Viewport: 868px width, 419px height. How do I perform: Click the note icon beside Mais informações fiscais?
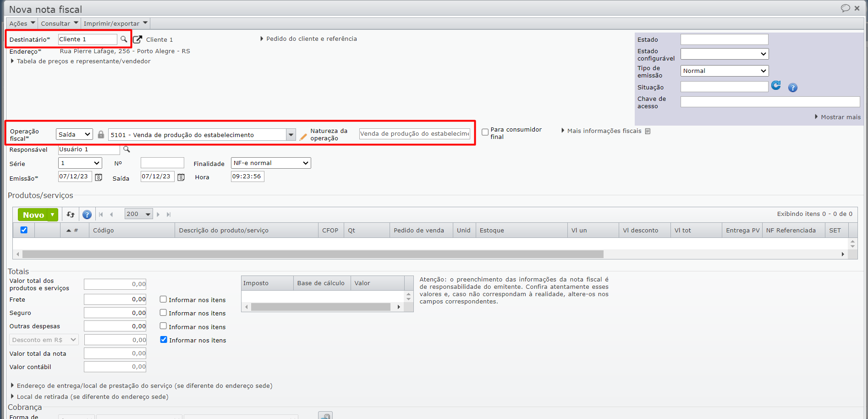tap(648, 131)
